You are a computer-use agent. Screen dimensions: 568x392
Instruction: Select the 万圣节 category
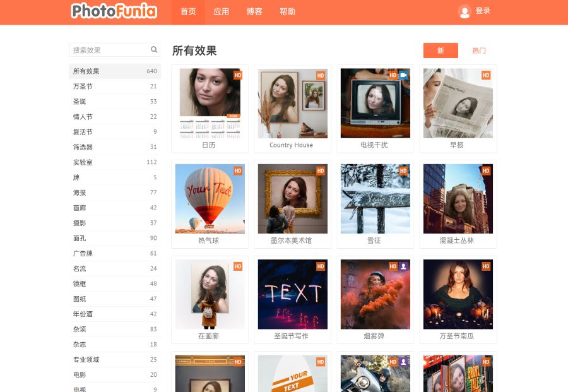(x=83, y=86)
